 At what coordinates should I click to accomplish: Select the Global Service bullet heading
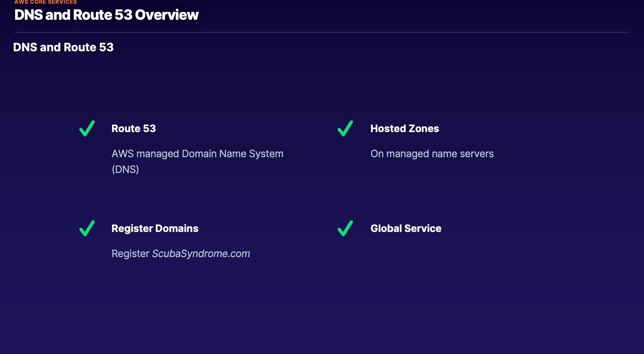point(406,228)
